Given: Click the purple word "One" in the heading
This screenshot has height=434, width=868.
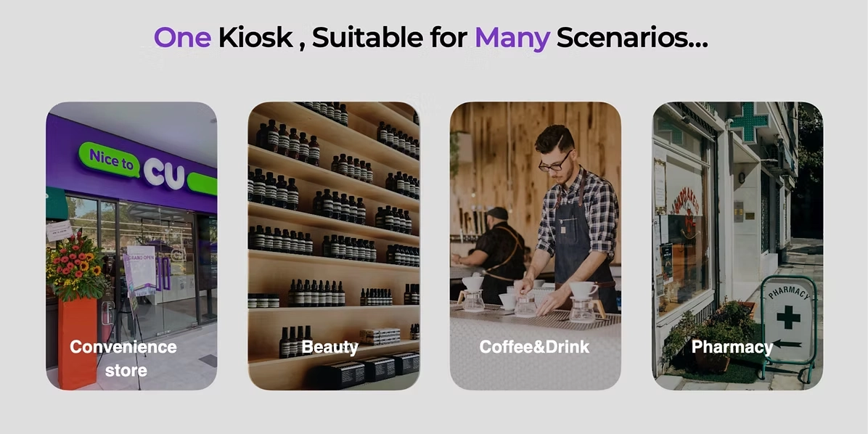Looking at the screenshot, I should pyautogui.click(x=182, y=38).
